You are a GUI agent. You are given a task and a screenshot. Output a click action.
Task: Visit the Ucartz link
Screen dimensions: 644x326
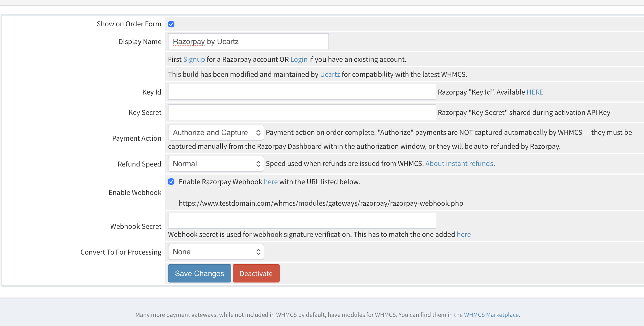click(330, 74)
